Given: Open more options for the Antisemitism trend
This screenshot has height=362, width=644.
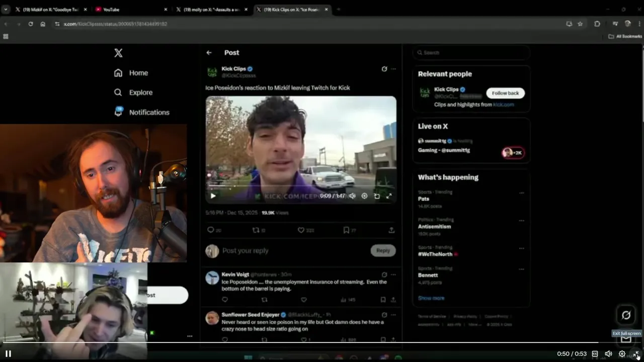Looking at the screenshot, I should click(x=521, y=221).
